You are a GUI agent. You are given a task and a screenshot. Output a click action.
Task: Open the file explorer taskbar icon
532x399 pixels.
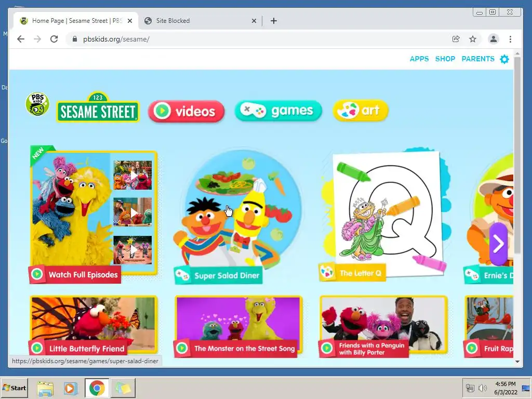45,388
